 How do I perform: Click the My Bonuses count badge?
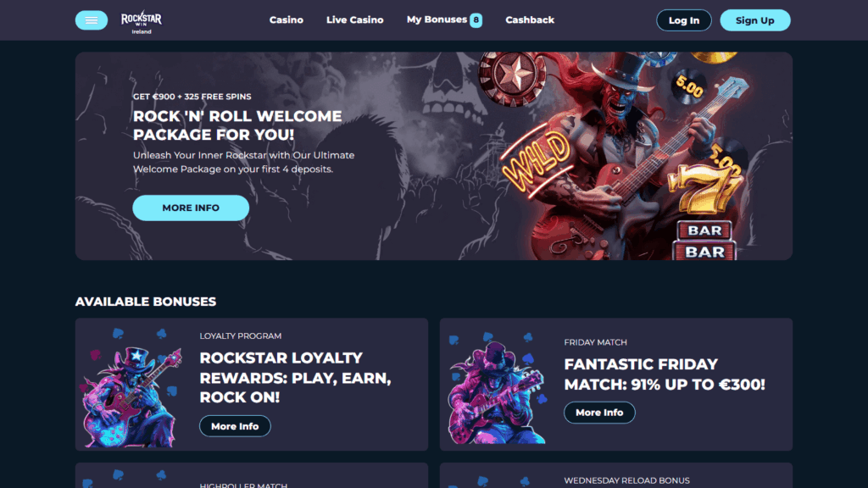[x=476, y=20]
